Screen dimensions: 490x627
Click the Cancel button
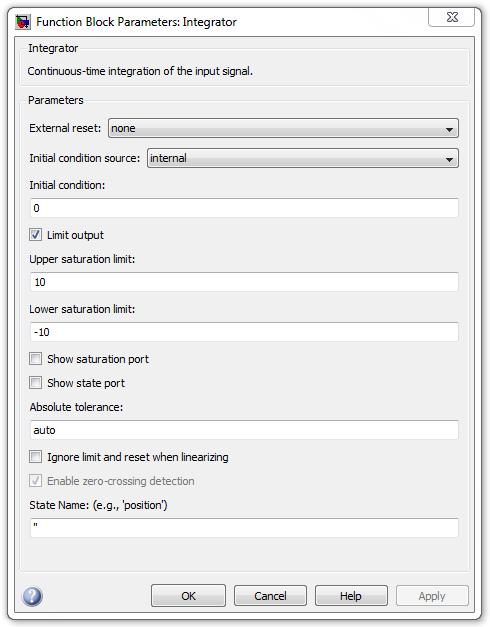(x=270, y=596)
